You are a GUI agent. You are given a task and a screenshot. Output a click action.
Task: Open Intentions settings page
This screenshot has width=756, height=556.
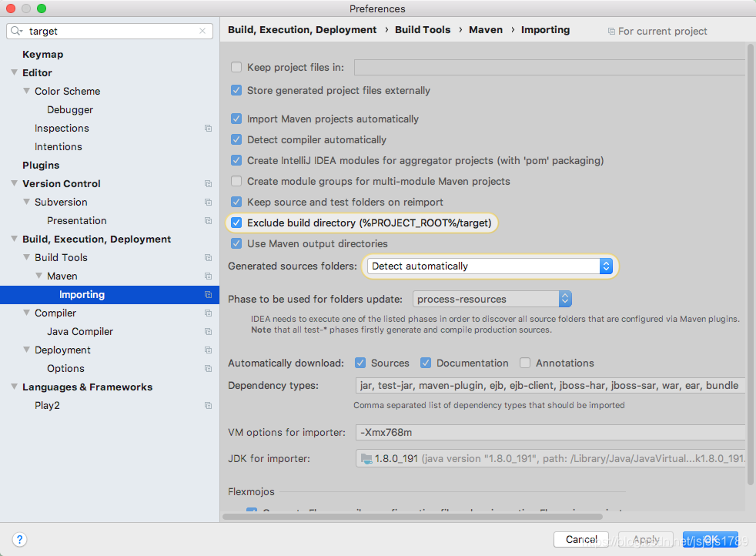click(x=59, y=146)
